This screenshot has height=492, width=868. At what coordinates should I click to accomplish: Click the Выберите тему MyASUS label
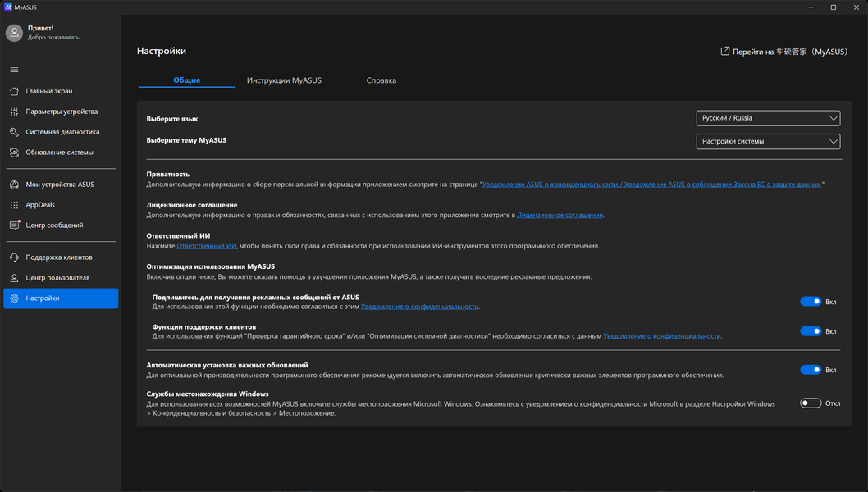(x=186, y=140)
